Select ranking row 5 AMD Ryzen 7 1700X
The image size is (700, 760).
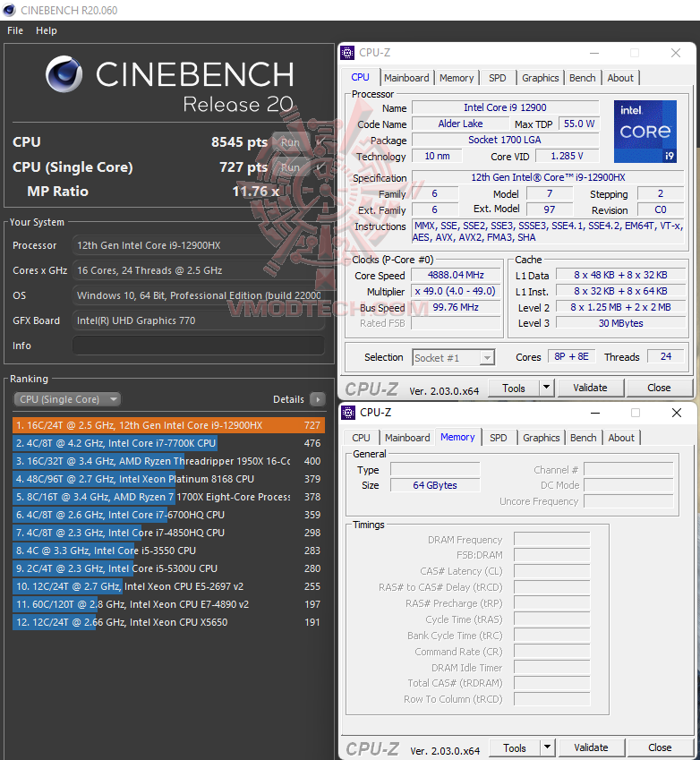(168, 497)
